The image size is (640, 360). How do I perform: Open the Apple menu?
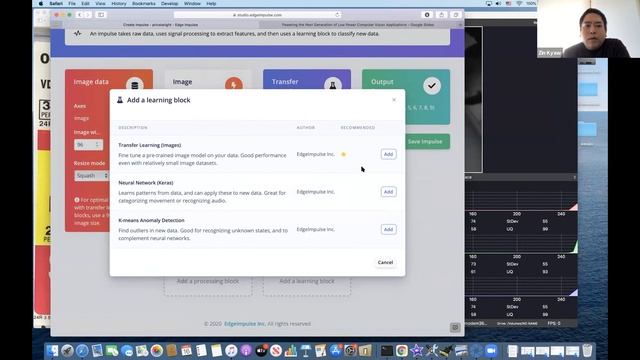point(40,4)
